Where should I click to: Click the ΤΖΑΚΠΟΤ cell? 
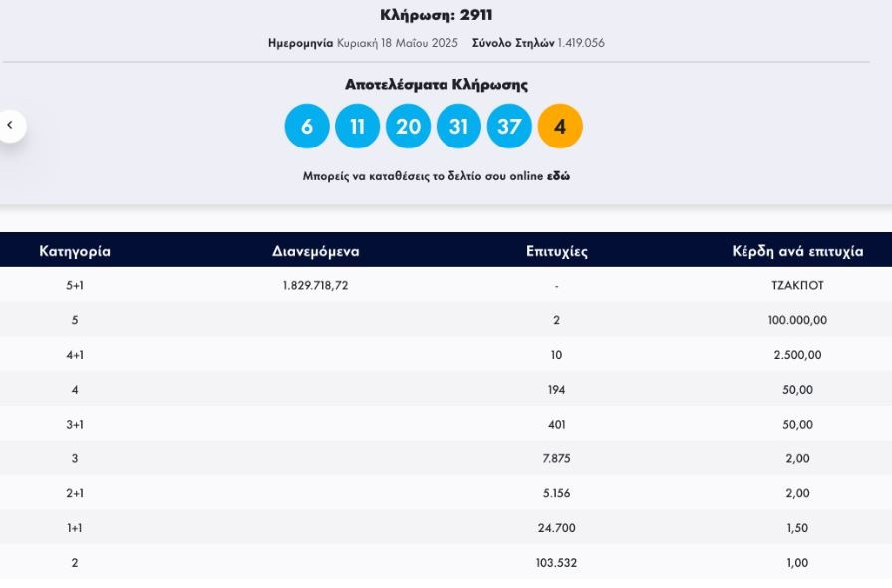(797, 285)
